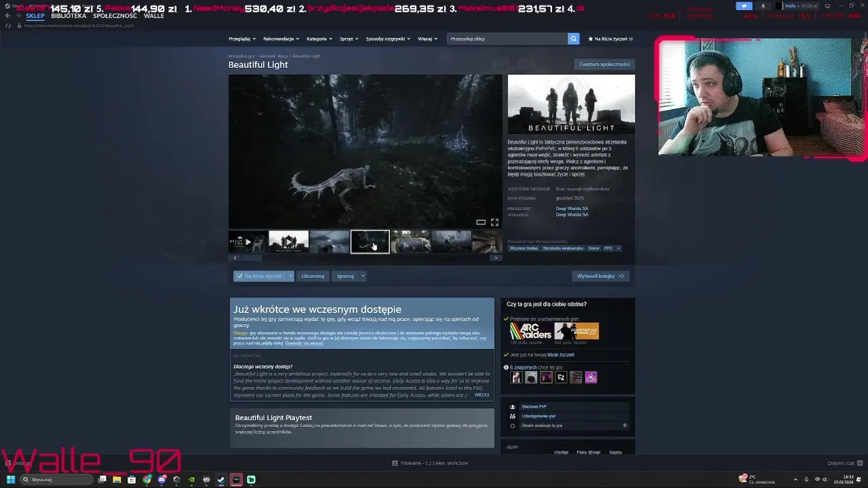The height and width of the screenshot is (488, 868).
Task: Click the Windows taskbar search box
Action: point(56,479)
